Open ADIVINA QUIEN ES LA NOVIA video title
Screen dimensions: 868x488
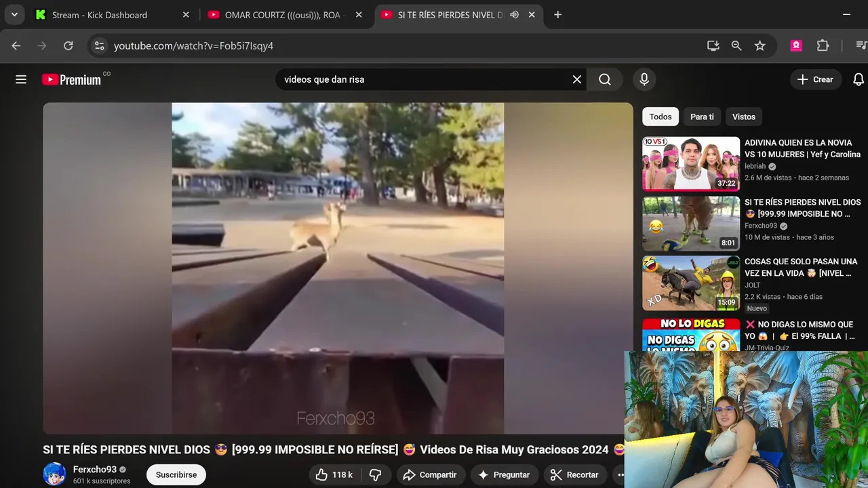pos(803,148)
